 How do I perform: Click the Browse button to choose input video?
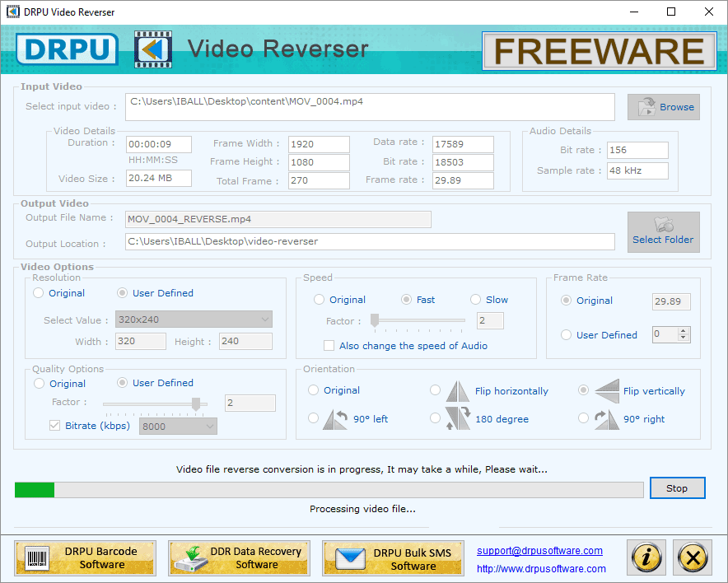point(664,107)
